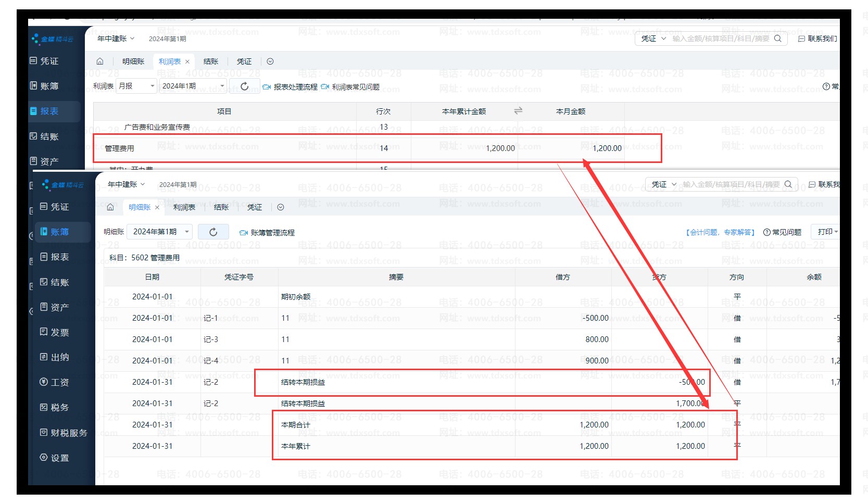Image resolution: width=868 pixels, height=504 pixels.
Task: Open the 2024年第1期 period dropdown in 明细账
Action: pos(161,232)
